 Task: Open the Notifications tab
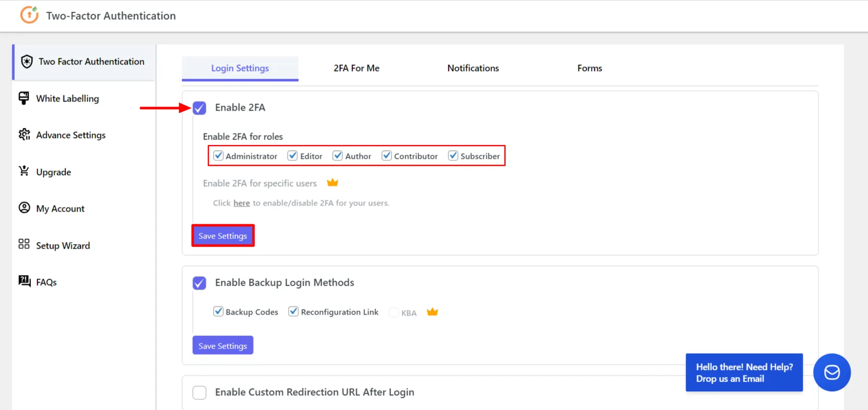pos(473,68)
